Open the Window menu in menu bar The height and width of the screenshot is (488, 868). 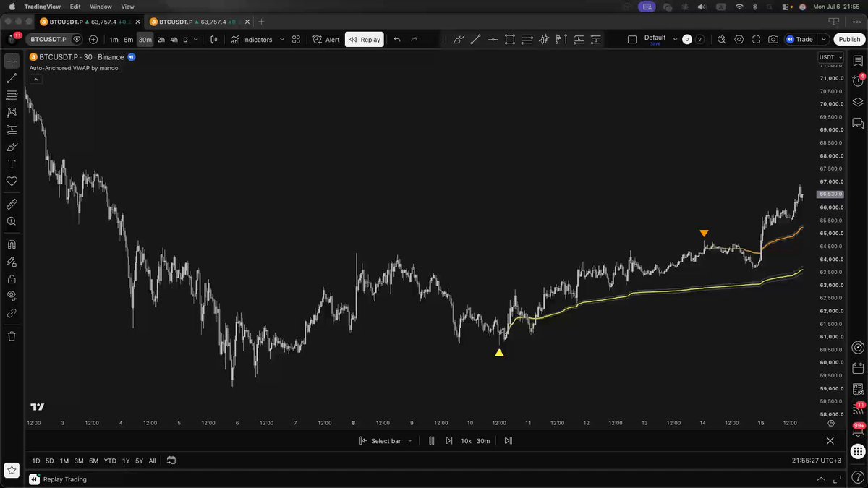click(x=101, y=7)
